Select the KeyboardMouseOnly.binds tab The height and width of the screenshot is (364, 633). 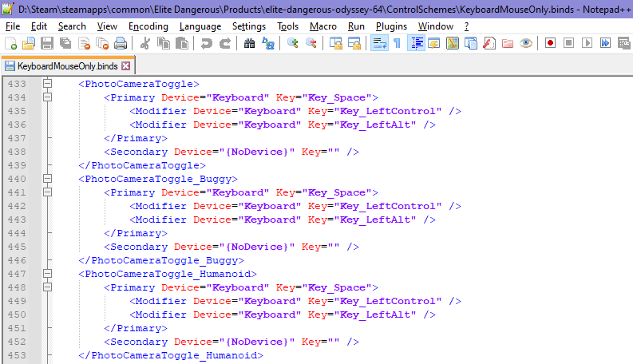point(67,66)
